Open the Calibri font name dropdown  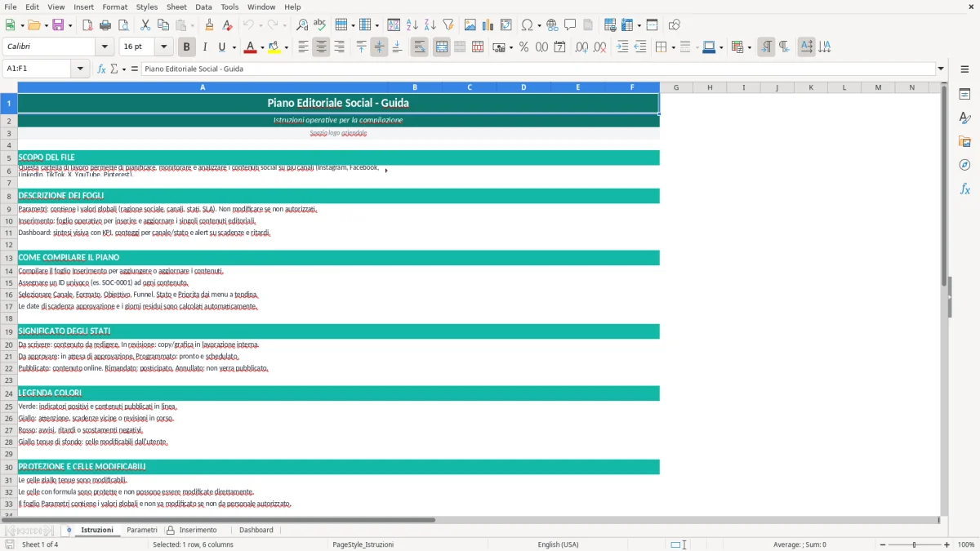point(105,47)
